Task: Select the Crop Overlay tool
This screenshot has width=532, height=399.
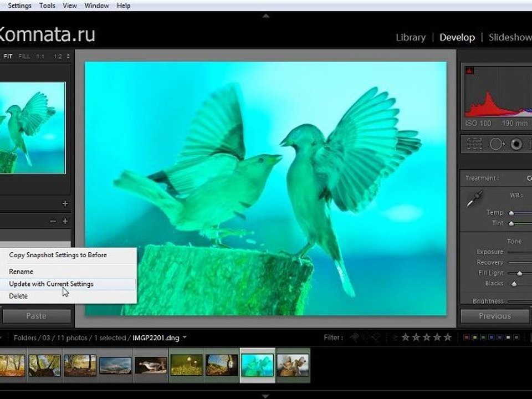Action: point(474,144)
